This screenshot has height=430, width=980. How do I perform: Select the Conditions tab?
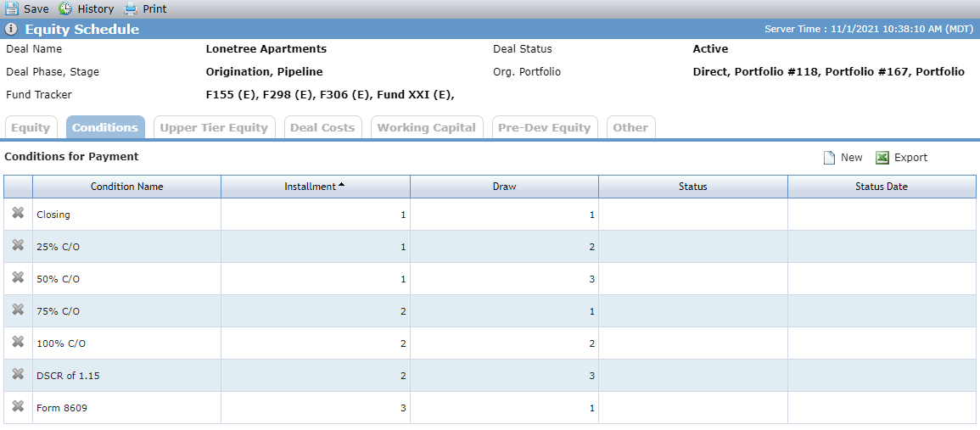tap(105, 127)
